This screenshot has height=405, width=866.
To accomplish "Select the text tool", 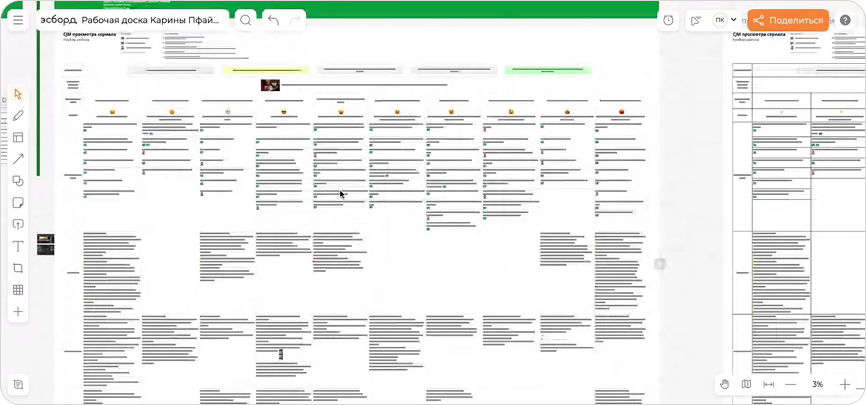I will [18, 246].
